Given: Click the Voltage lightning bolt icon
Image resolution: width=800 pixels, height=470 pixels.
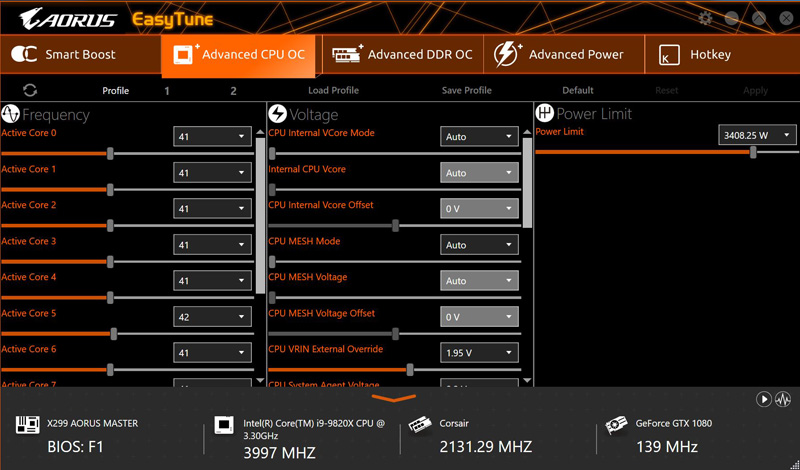Looking at the screenshot, I should click(278, 114).
